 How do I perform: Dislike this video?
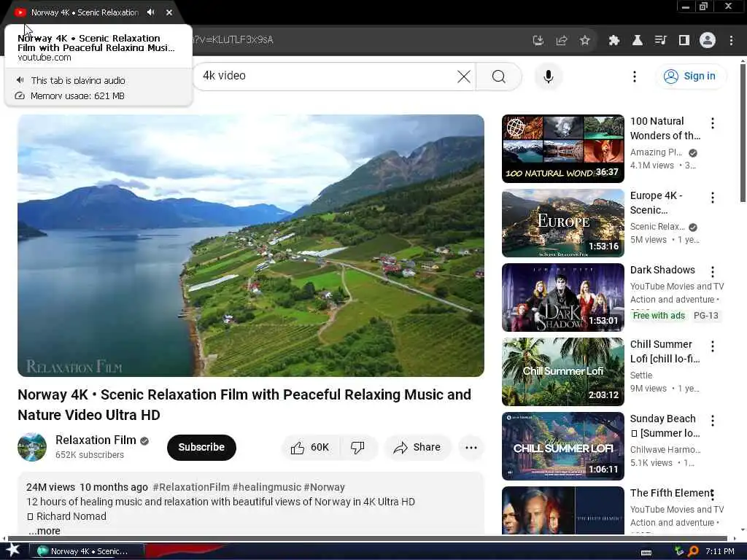pyautogui.click(x=357, y=447)
